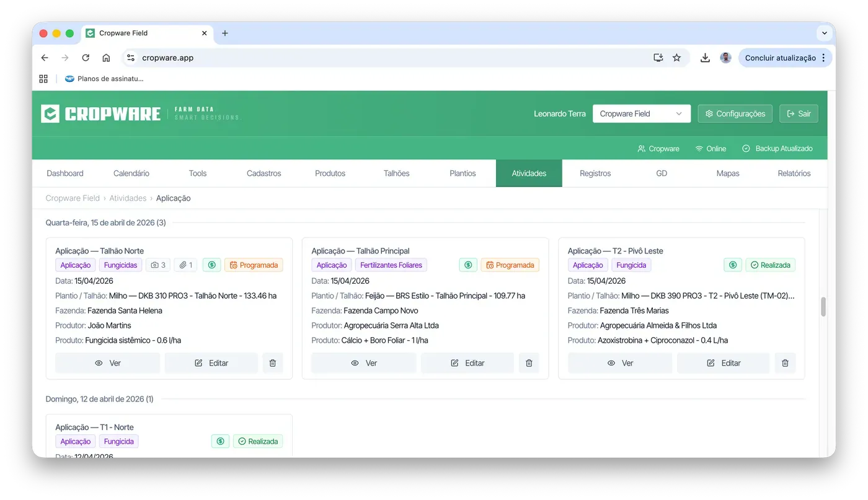Open the browser home page
The height and width of the screenshot is (500, 868).
[106, 58]
